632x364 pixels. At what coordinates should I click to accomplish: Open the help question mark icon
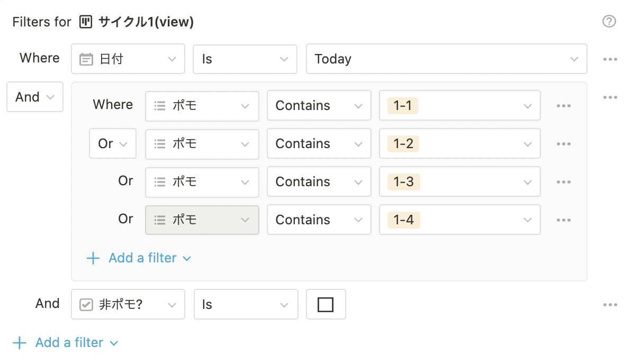click(x=609, y=22)
